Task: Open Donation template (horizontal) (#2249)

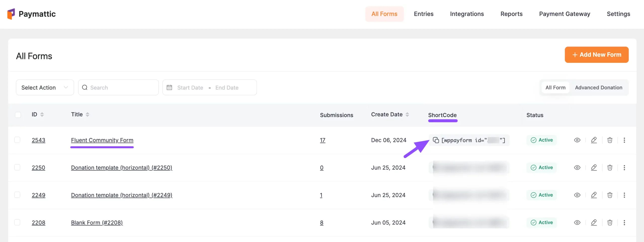Action: (122, 195)
